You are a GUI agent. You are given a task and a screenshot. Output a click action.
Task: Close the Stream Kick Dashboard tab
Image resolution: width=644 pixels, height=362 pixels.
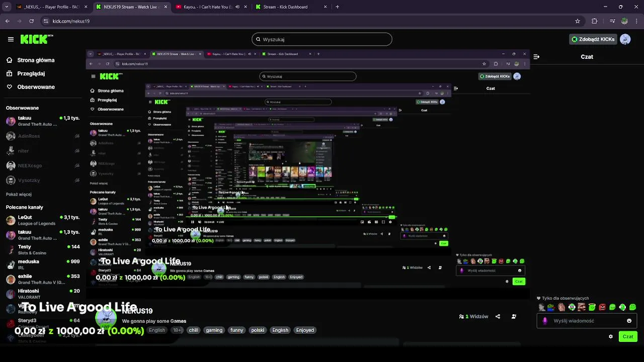[325, 7]
